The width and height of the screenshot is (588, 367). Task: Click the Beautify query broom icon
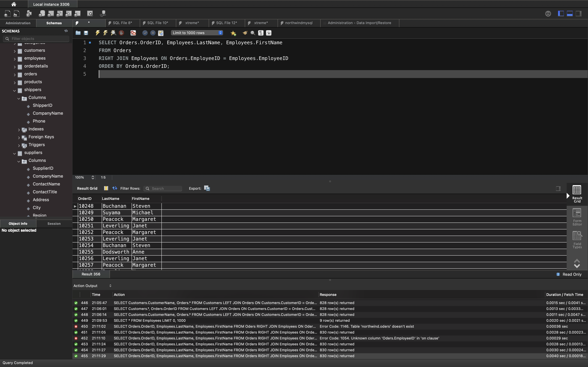point(245,33)
